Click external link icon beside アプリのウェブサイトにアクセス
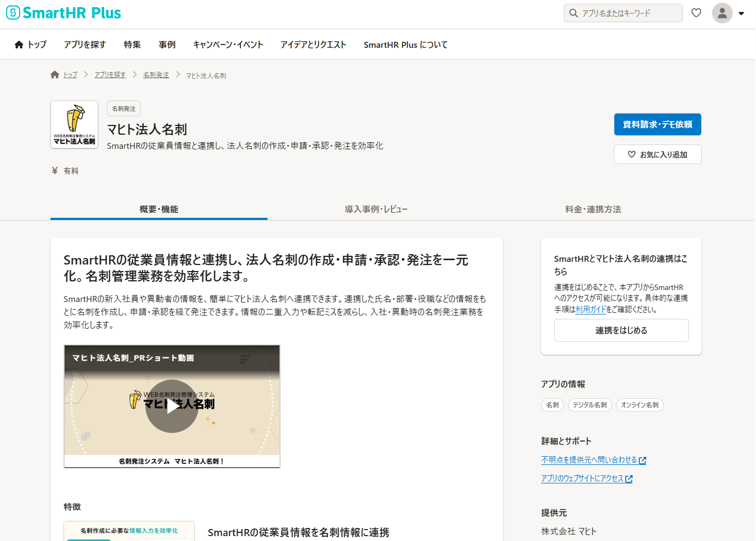756x541 pixels. (629, 479)
